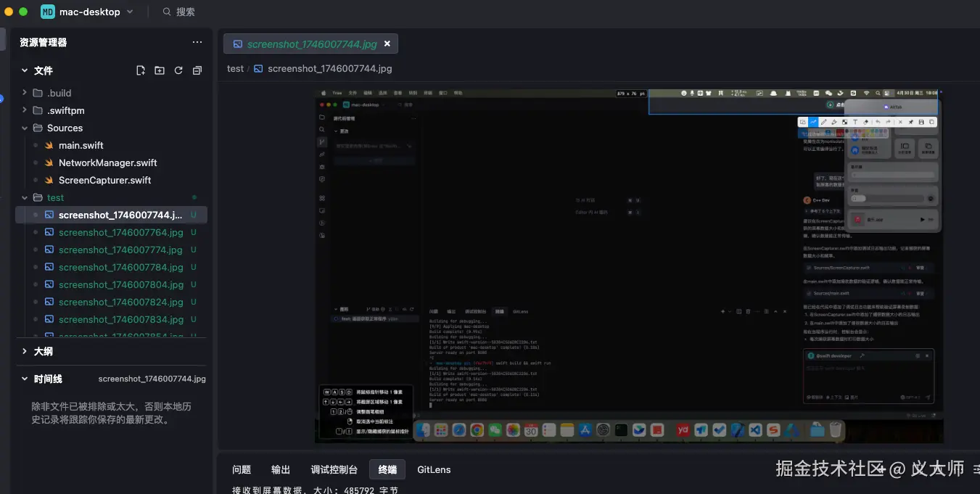Screen dimensions: 980x494
Task: Collapse the 时间线 section
Action: tap(24, 379)
